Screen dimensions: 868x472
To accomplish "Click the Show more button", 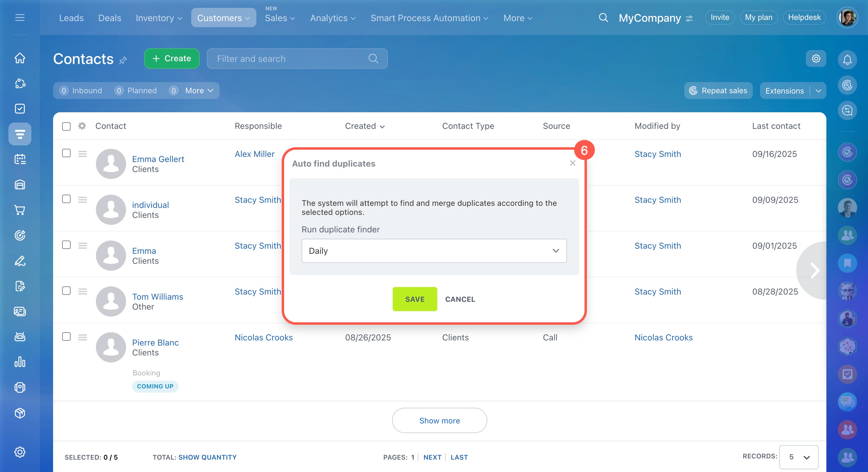I will pos(439,420).
